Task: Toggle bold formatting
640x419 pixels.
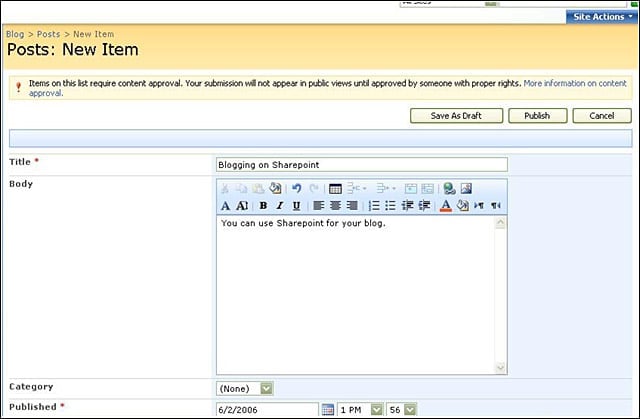Action: tap(263, 206)
